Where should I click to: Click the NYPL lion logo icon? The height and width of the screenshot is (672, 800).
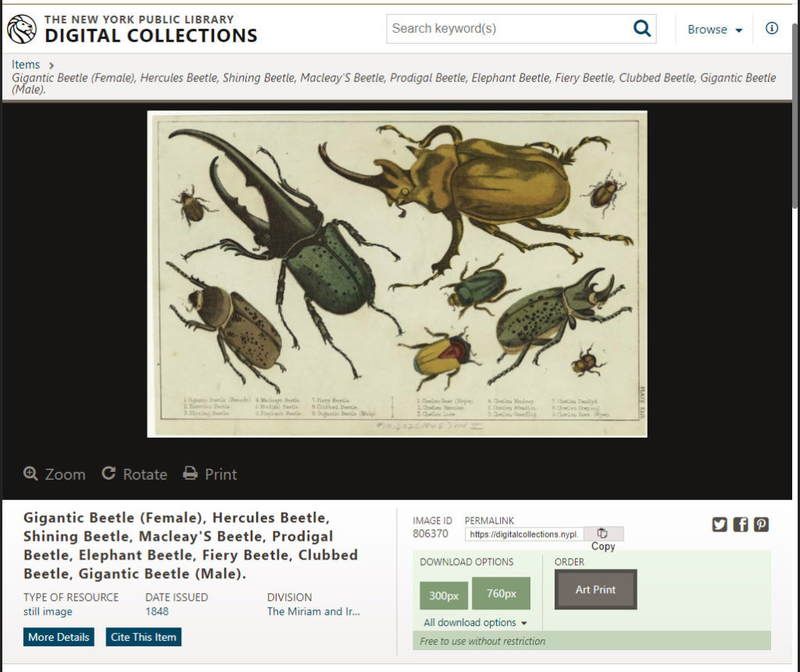(x=22, y=29)
